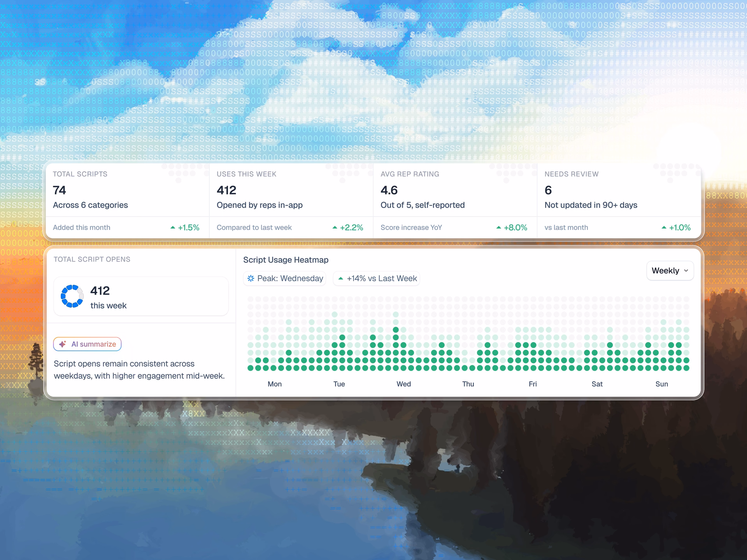Open the Avg Rep Rating card
The image size is (747, 560).
(455, 201)
